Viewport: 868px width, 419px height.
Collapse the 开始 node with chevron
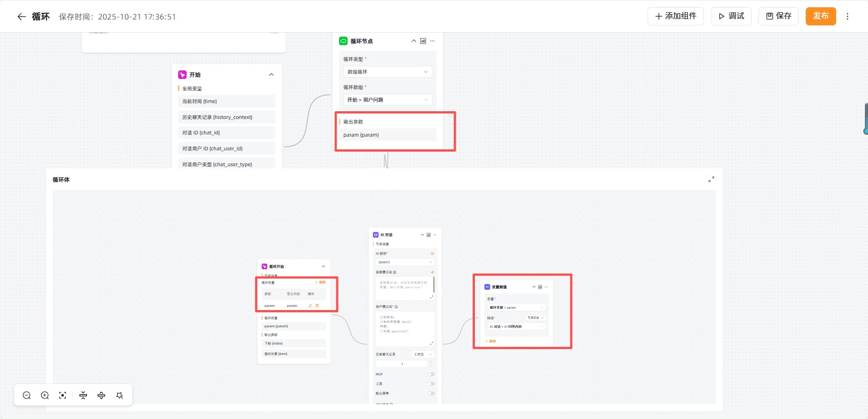[271, 74]
